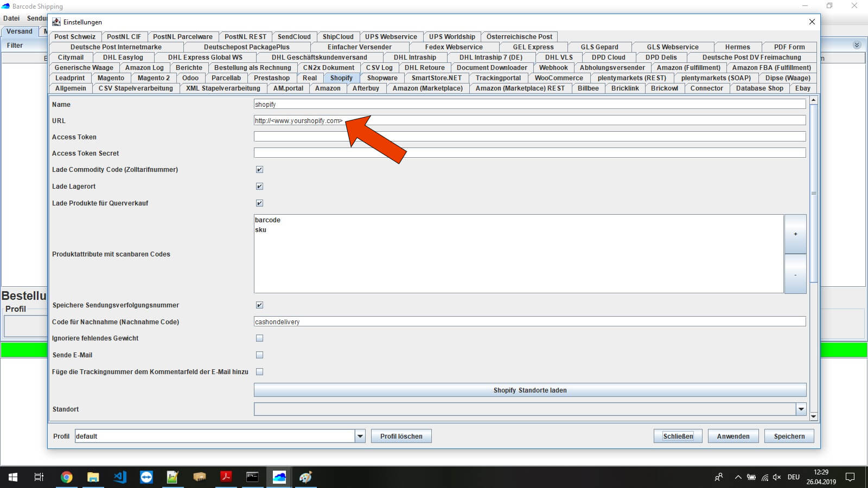Open the Standort dropdown
868x488 pixels.
click(801, 409)
